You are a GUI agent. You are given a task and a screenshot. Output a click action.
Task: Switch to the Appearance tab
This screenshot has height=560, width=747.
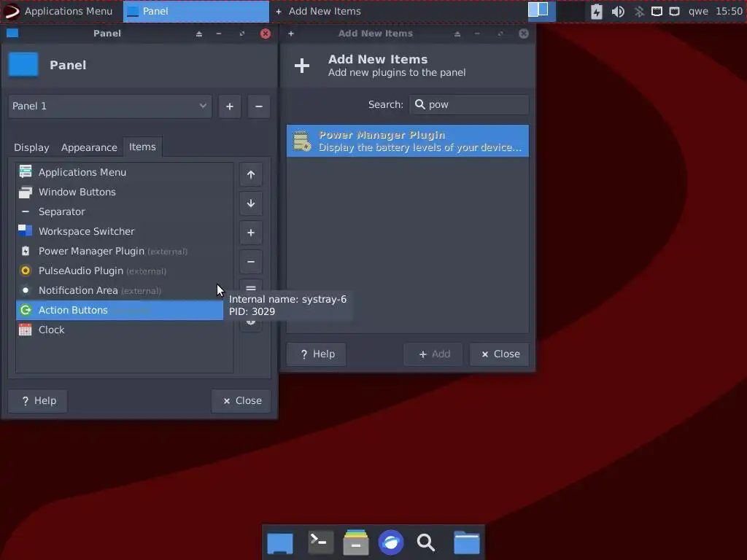tap(89, 147)
